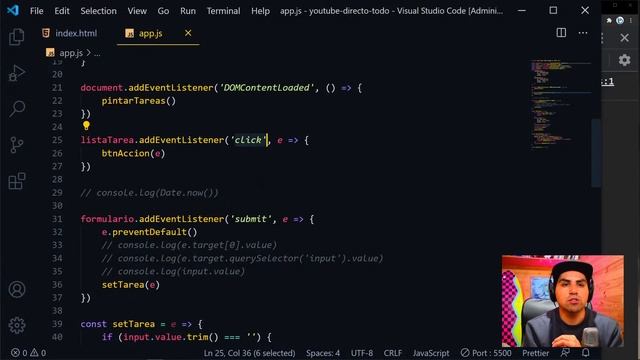Click setTarea(e) on line 36
The image size is (640, 360).
tap(131, 285)
